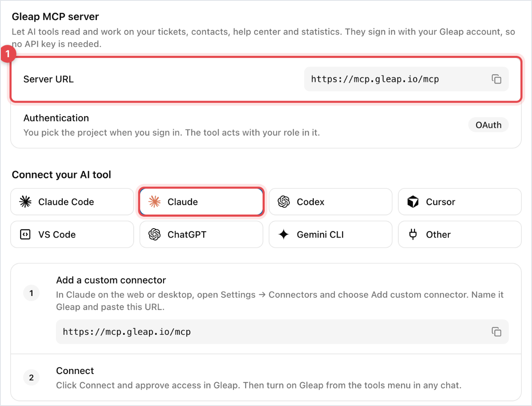
Task: Click the Server URL field text https://mcp.gleap.io/mcp
Action: click(x=375, y=79)
